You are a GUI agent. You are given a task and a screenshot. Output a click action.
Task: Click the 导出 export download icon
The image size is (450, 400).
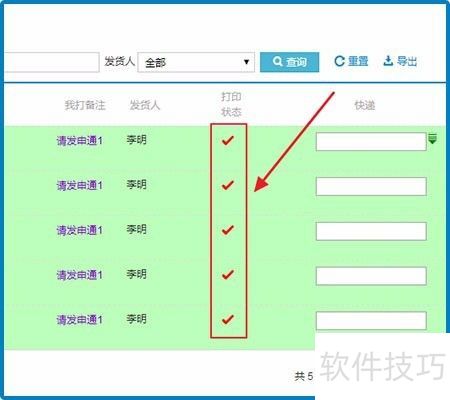pyautogui.click(x=388, y=61)
